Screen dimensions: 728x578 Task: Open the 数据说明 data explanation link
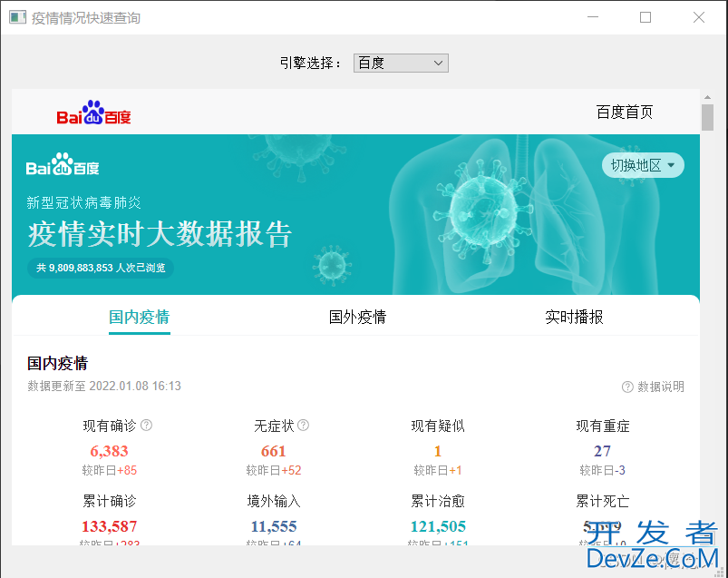click(653, 387)
